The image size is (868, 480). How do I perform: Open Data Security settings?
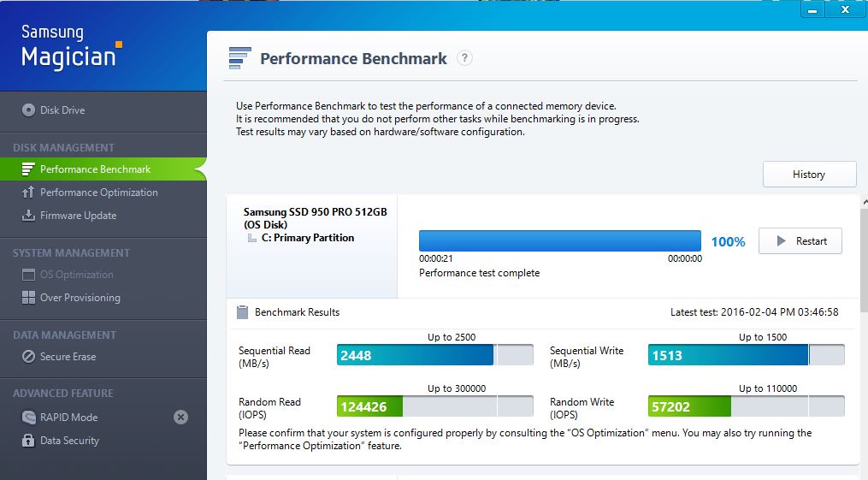[x=70, y=441]
